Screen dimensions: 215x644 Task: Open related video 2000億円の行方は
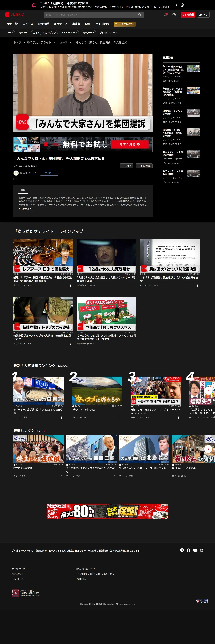[181, 74]
